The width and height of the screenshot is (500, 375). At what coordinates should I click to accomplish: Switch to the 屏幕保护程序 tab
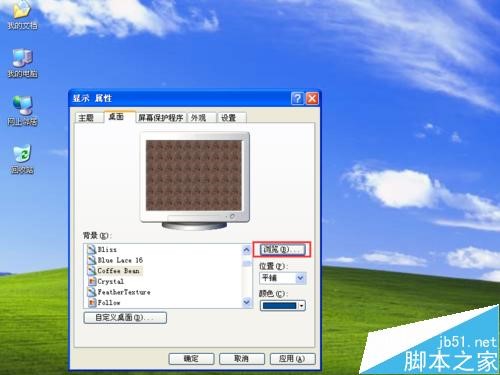(161, 118)
